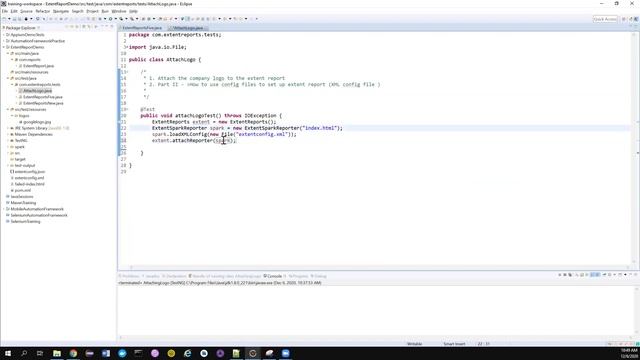Screen dimensions: 640x360
Task: Select extentconfig.json file
Action: click(x=29, y=172)
